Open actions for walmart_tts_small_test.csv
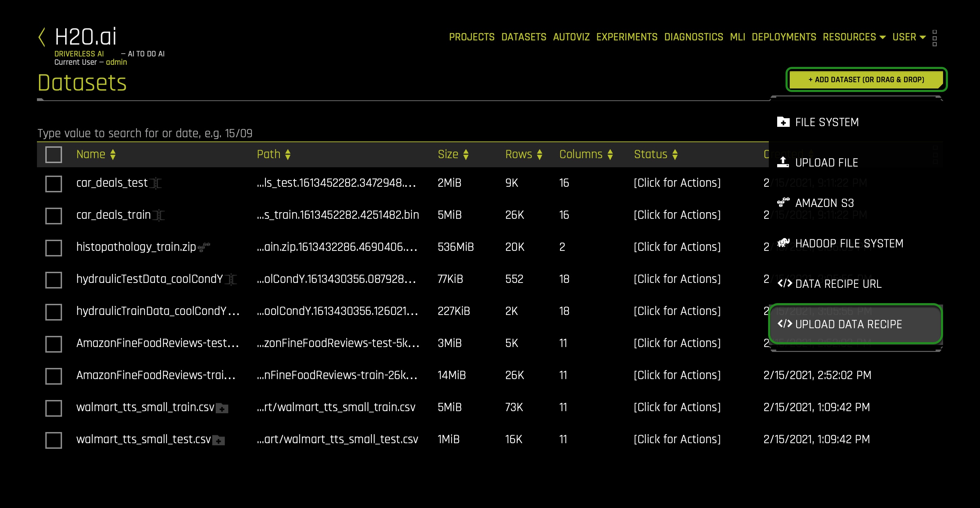The image size is (980, 508). (677, 439)
